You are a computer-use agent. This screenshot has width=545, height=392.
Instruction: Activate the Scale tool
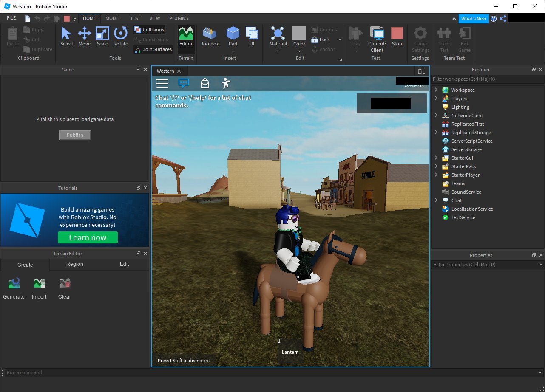point(102,37)
